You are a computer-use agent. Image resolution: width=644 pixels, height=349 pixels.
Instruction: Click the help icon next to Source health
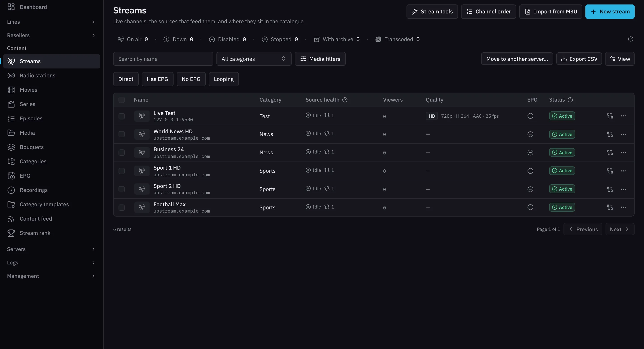tap(345, 100)
